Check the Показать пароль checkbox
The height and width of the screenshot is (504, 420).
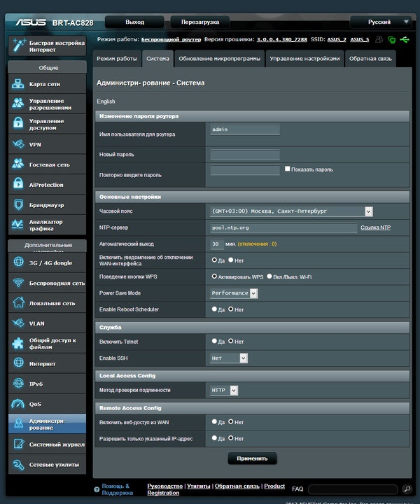[x=287, y=169]
